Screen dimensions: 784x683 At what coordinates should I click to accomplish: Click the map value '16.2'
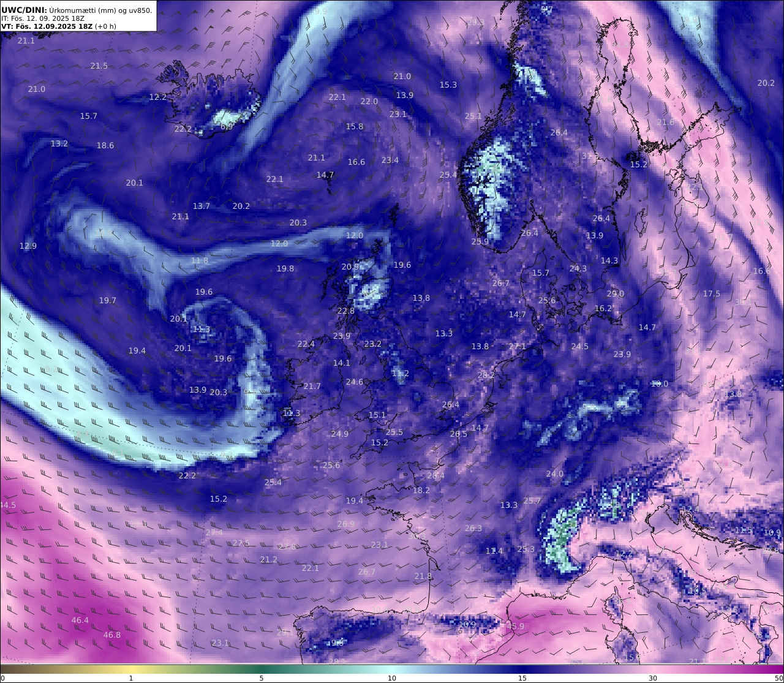pyautogui.click(x=603, y=308)
